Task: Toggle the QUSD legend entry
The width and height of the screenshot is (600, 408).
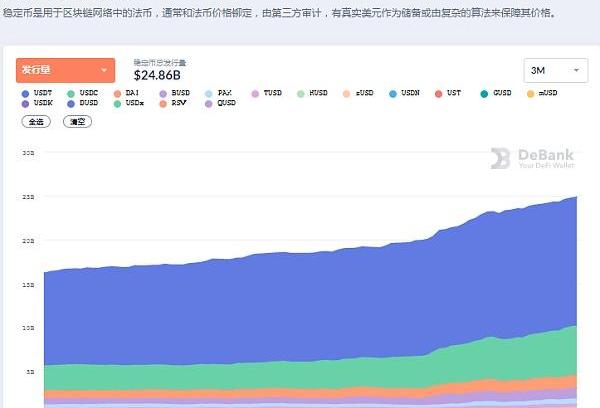Action: 220,103
